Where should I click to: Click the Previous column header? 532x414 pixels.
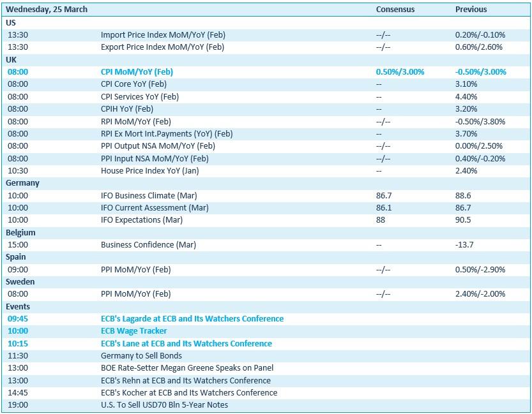coord(471,10)
